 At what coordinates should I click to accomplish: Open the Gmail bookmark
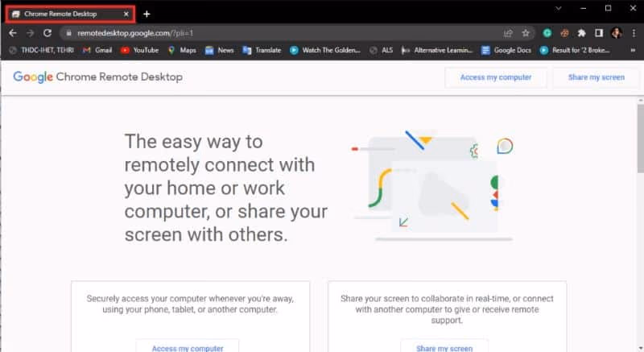pos(97,50)
